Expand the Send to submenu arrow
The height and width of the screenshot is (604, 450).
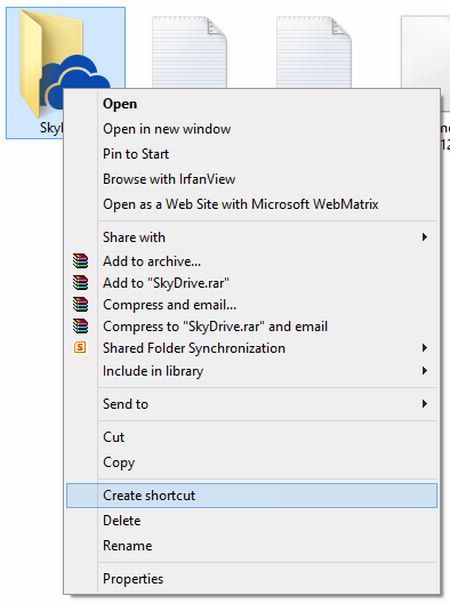424,404
